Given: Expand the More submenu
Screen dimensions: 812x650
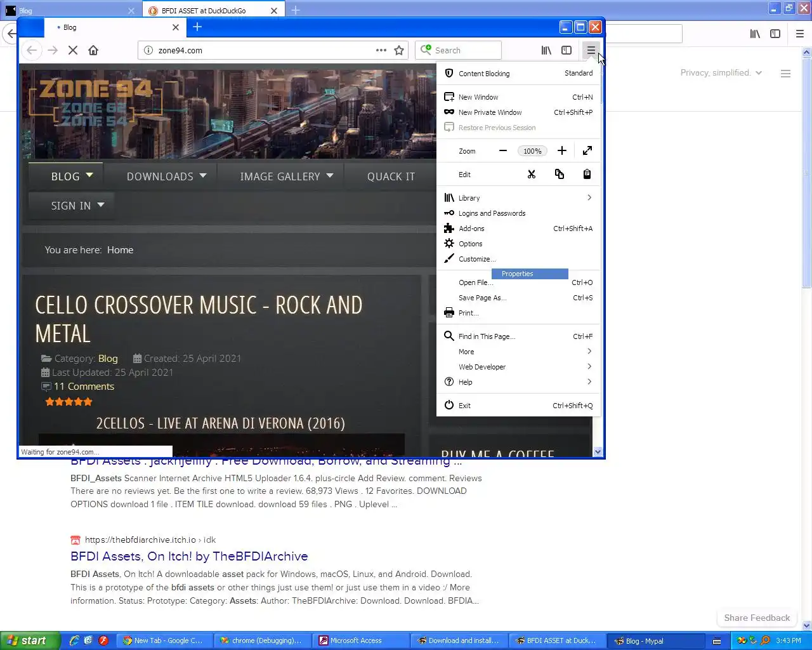Looking at the screenshot, I should click(x=518, y=352).
